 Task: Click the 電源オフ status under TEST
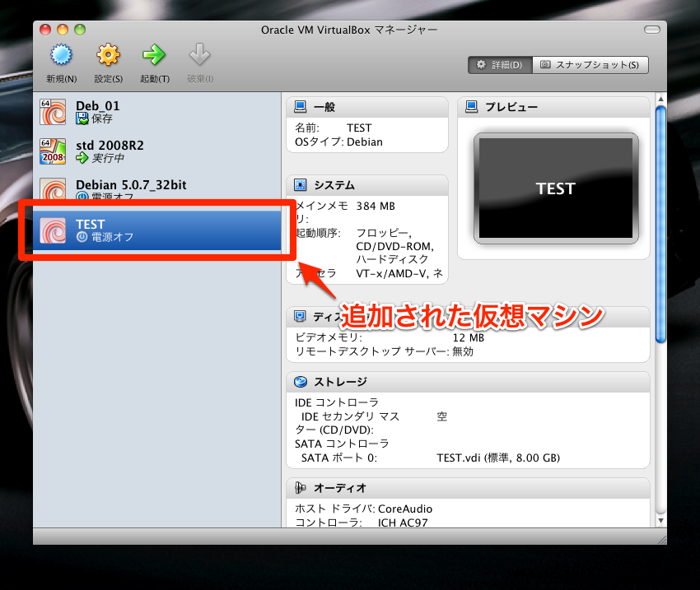(113, 237)
